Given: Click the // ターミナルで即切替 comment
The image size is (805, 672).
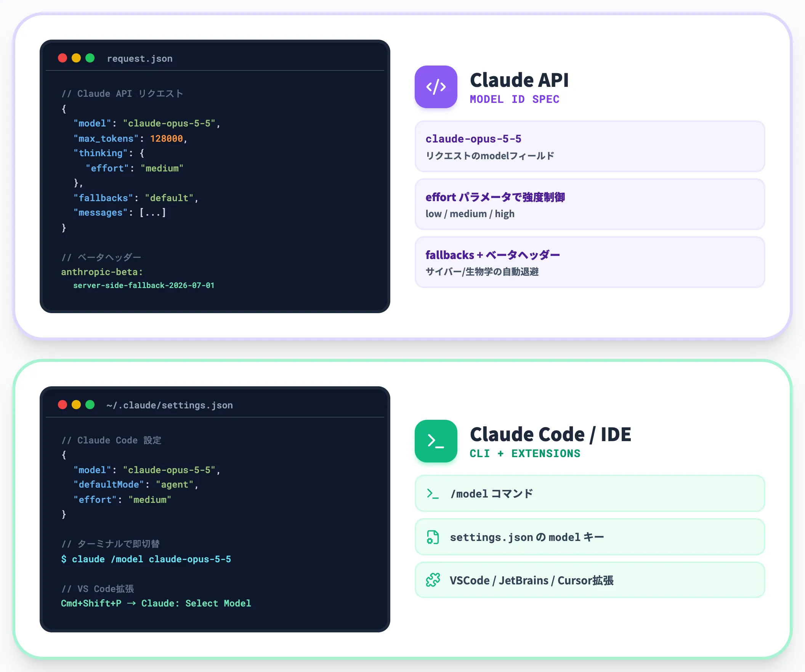Looking at the screenshot, I should pyautogui.click(x=111, y=544).
